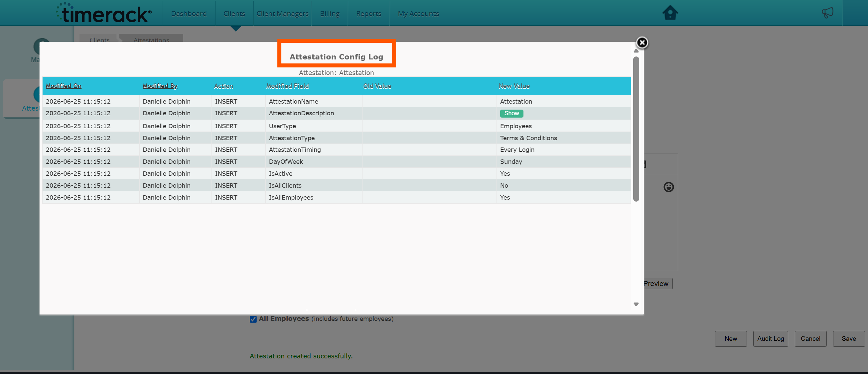This screenshot has height=374, width=868.
Task: Open the My Accounts menu
Action: pos(418,14)
